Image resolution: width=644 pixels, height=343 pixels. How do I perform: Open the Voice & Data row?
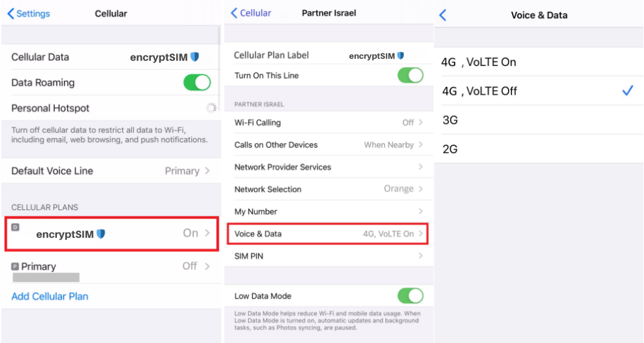(328, 234)
